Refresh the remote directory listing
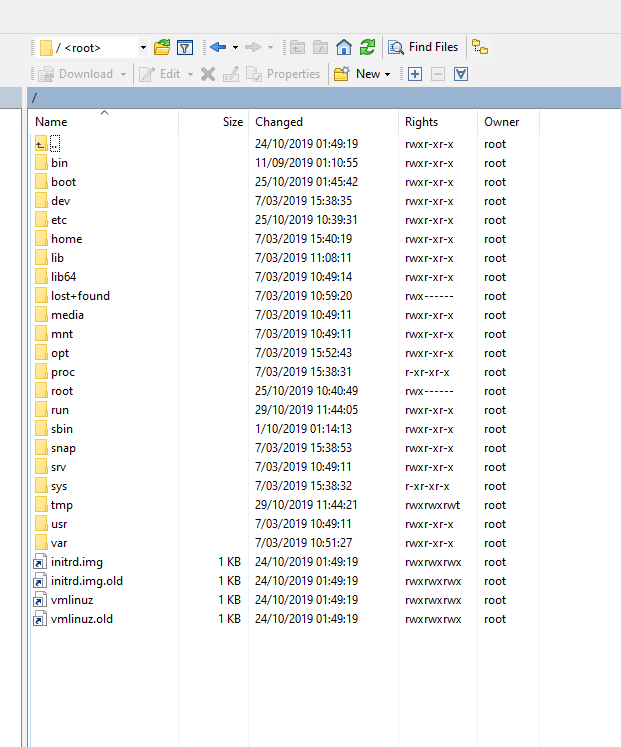This screenshot has height=747, width=621. click(368, 47)
